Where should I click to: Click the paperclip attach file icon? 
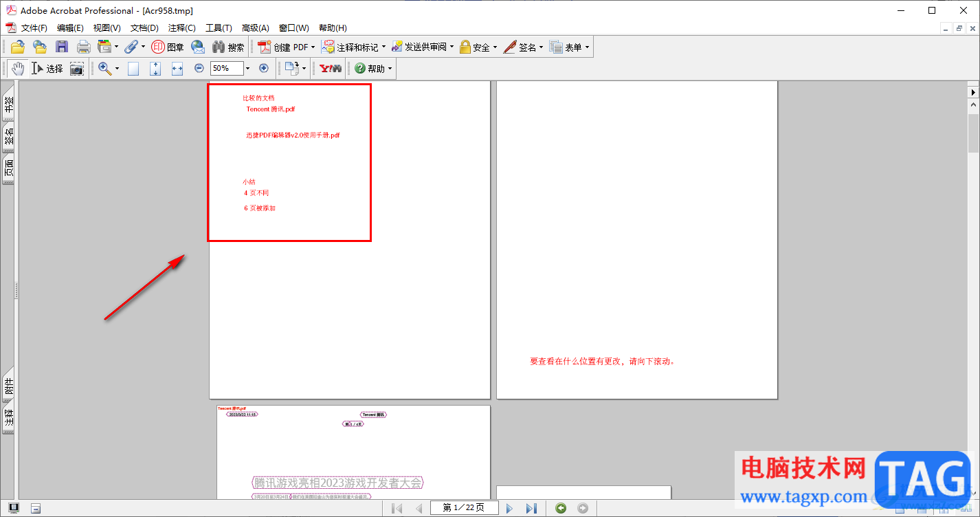pyautogui.click(x=131, y=47)
